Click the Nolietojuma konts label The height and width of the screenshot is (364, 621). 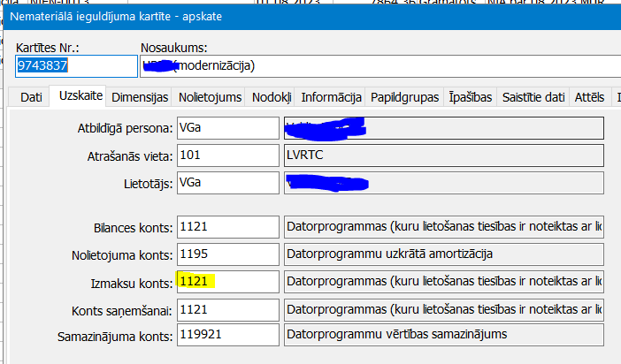[x=122, y=255]
